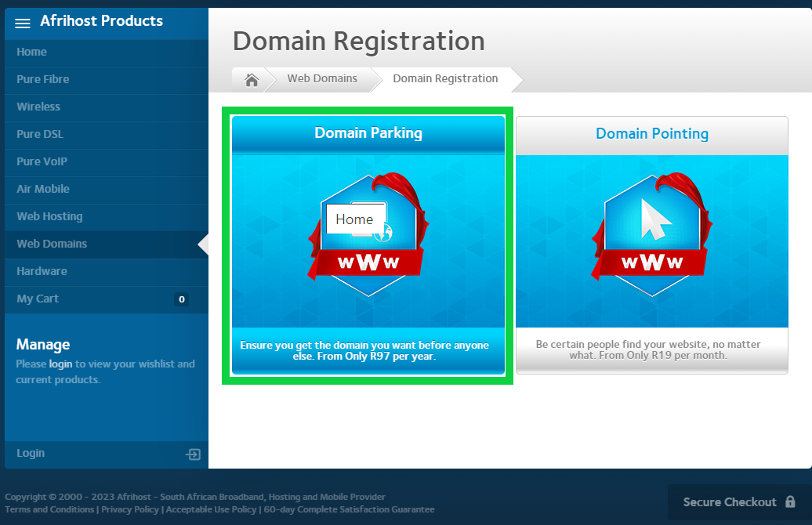Click the hamburger menu icon
Image resolution: width=812 pixels, height=525 pixels.
click(x=23, y=23)
